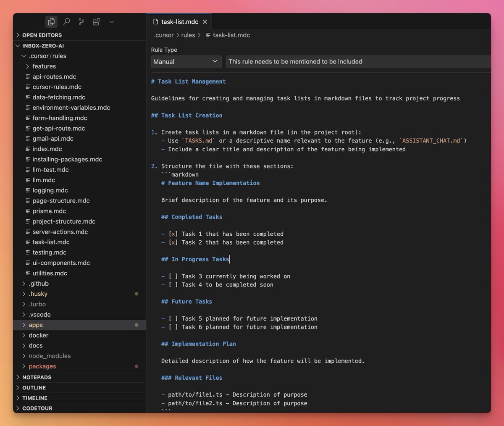
Task: Open project-structure.mdc file
Action: [x=80, y=221]
